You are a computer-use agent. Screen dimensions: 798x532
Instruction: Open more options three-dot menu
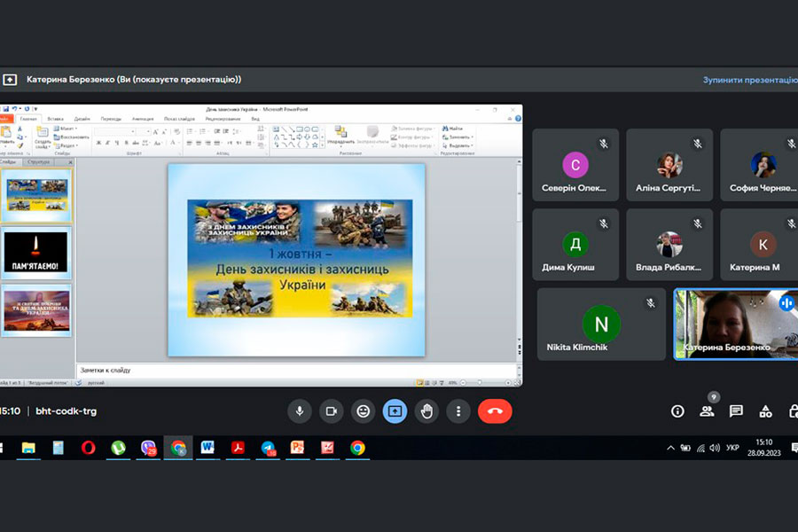coord(458,411)
